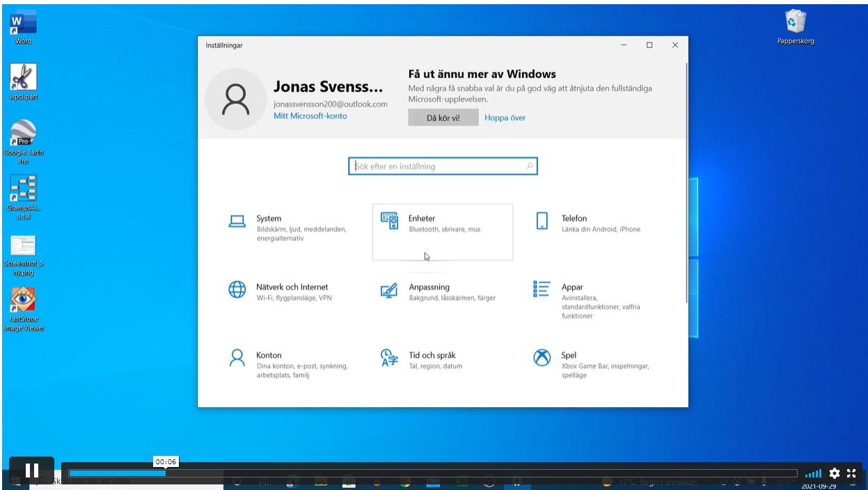
Task: Focus the 'Sök efter en inställning' search field
Action: click(443, 166)
